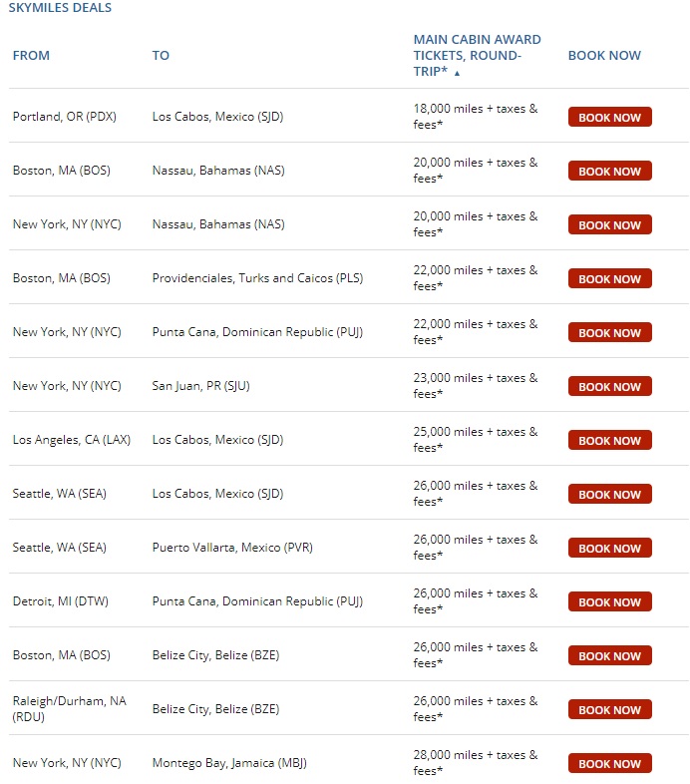
Task: Click the FROM column header
Action: (x=31, y=56)
